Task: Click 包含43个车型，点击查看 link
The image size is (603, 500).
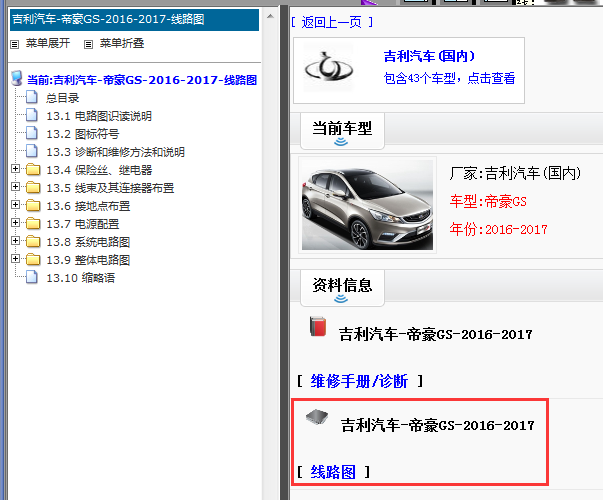Action: coord(449,78)
